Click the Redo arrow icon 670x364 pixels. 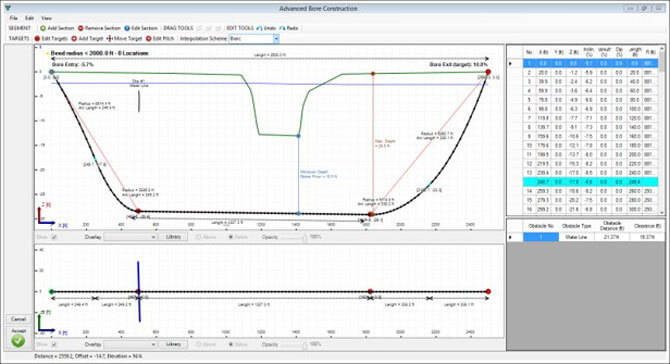click(282, 28)
